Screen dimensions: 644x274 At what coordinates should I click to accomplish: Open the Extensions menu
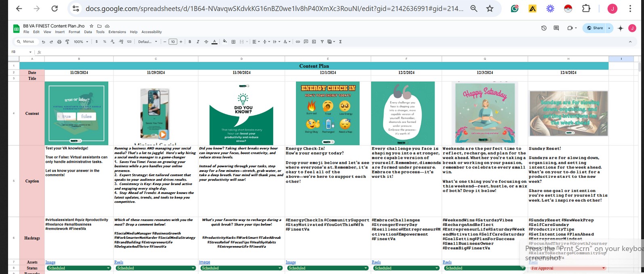click(117, 32)
